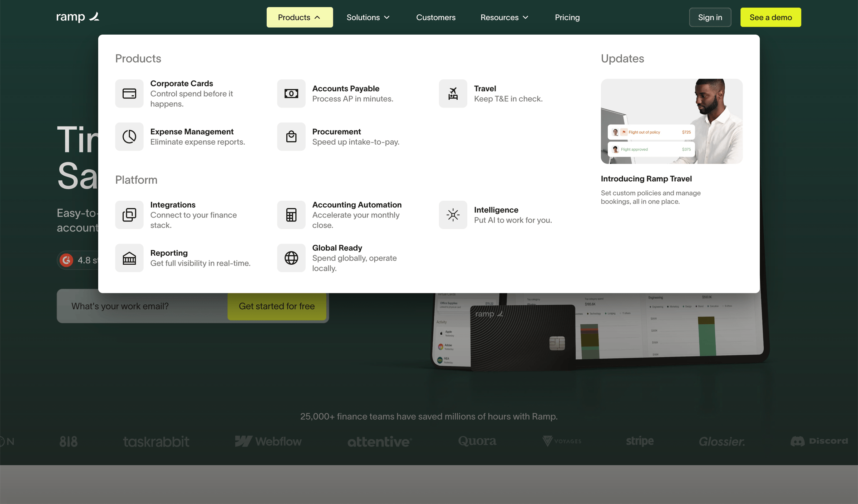Expand the Resources dropdown menu
The image size is (858, 504).
(x=504, y=17)
